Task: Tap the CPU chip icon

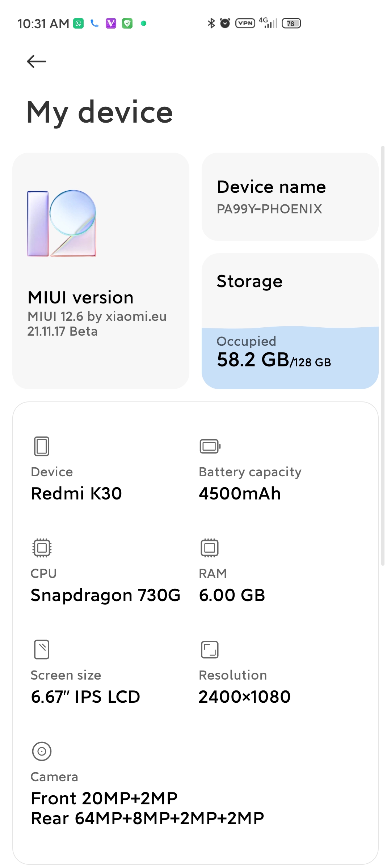Action: click(x=42, y=548)
